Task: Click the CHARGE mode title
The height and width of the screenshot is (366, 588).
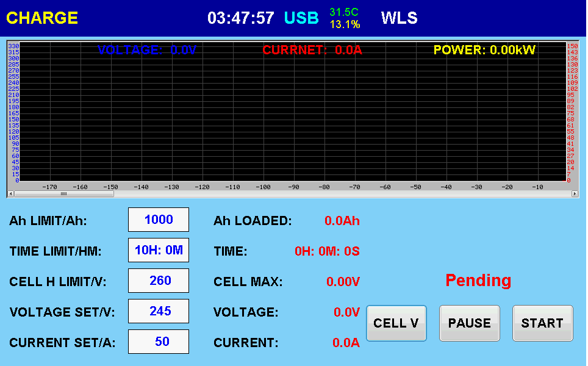Action: click(x=42, y=18)
